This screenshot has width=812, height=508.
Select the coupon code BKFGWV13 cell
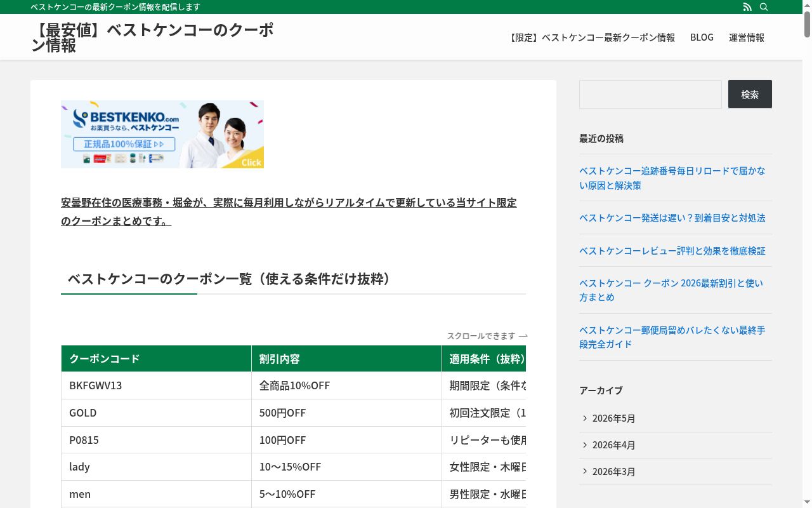coord(156,385)
